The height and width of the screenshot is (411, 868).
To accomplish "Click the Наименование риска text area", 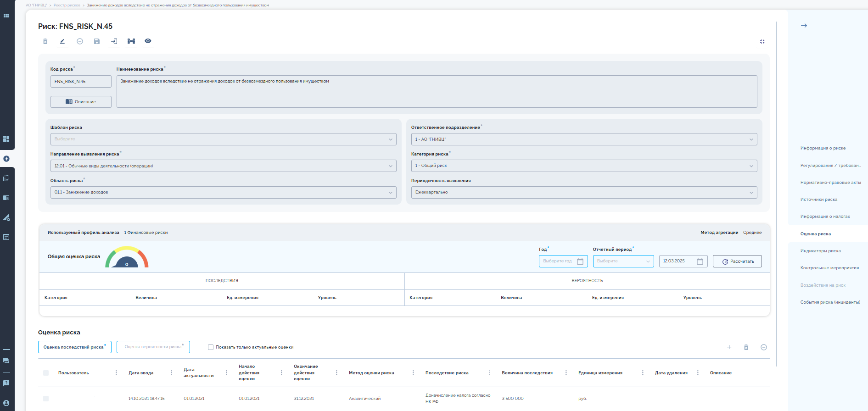I will 437,92.
